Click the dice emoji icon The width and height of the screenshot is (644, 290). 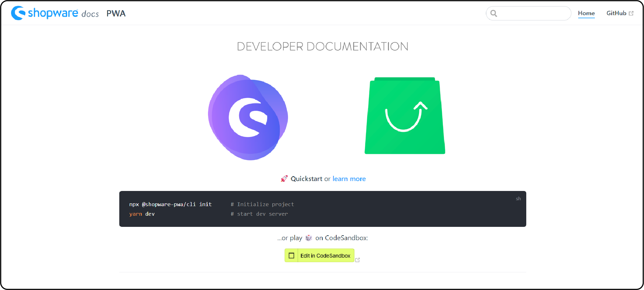[309, 238]
